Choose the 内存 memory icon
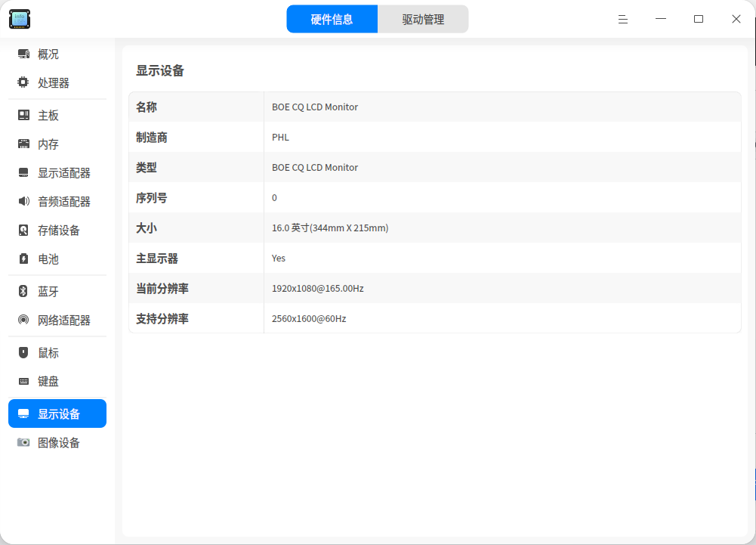The width and height of the screenshot is (756, 545). [x=23, y=144]
